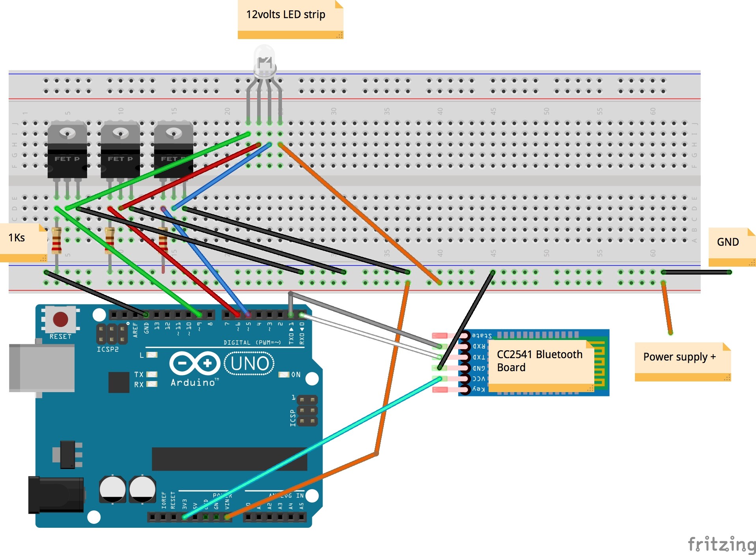Click the 3V3 power pin label
Screen dimensions: 756x555
click(x=184, y=504)
